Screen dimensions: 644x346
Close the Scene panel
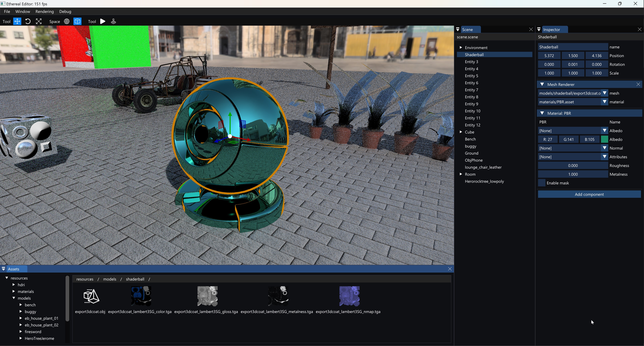[x=531, y=29]
